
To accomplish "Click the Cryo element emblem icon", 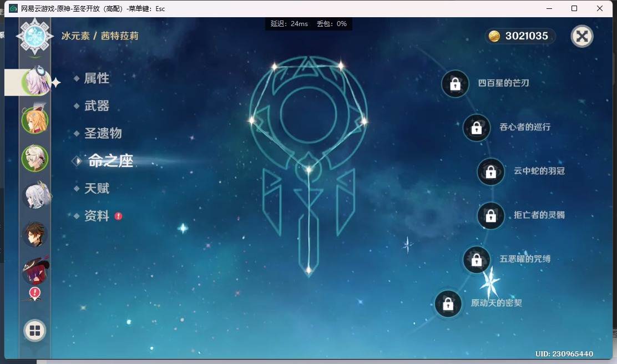I will click(x=34, y=36).
